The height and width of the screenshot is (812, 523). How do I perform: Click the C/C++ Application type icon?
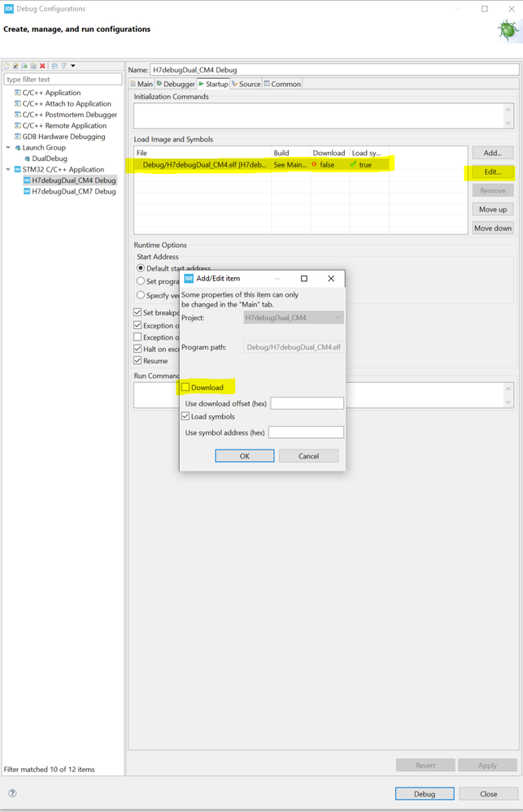[18, 93]
